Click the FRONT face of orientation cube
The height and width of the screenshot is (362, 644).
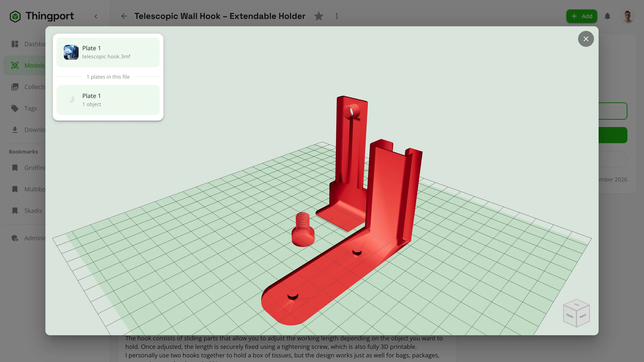(570, 316)
